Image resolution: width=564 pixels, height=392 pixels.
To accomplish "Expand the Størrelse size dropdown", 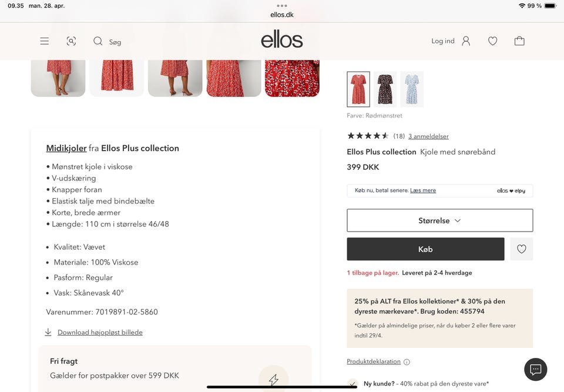I will pyautogui.click(x=439, y=220).
